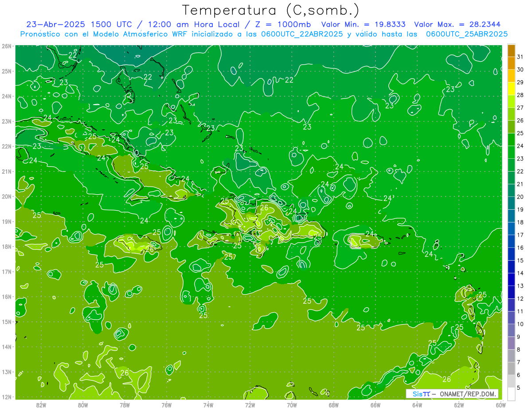Click the 16N latitude axis label

7,297
